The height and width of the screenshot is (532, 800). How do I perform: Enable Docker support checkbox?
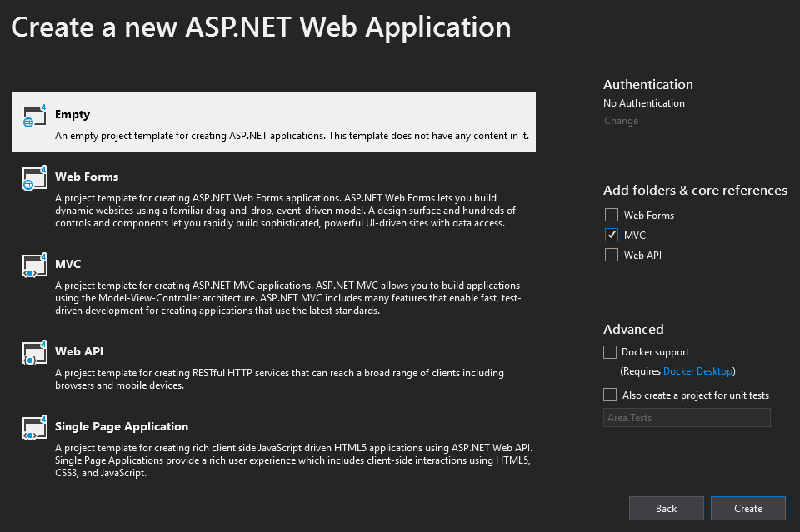(610, 352)
